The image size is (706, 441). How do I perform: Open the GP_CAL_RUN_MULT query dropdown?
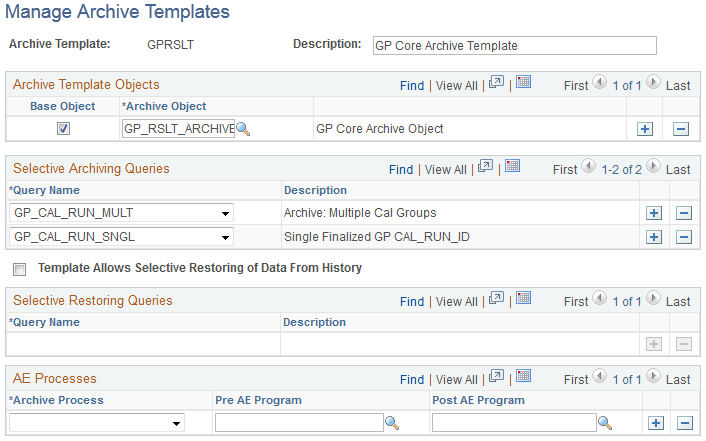[x=226, y=212]
